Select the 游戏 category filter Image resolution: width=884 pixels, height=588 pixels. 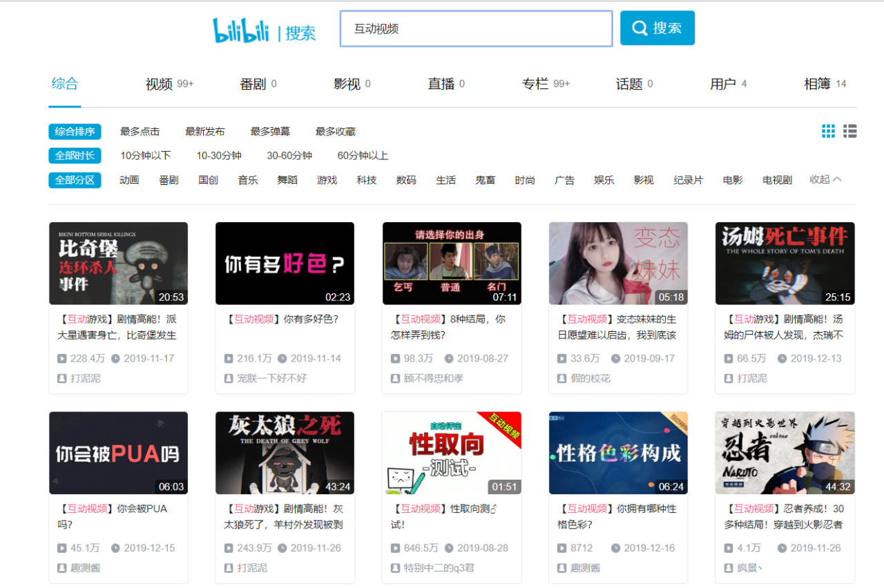tap(327, 179)
